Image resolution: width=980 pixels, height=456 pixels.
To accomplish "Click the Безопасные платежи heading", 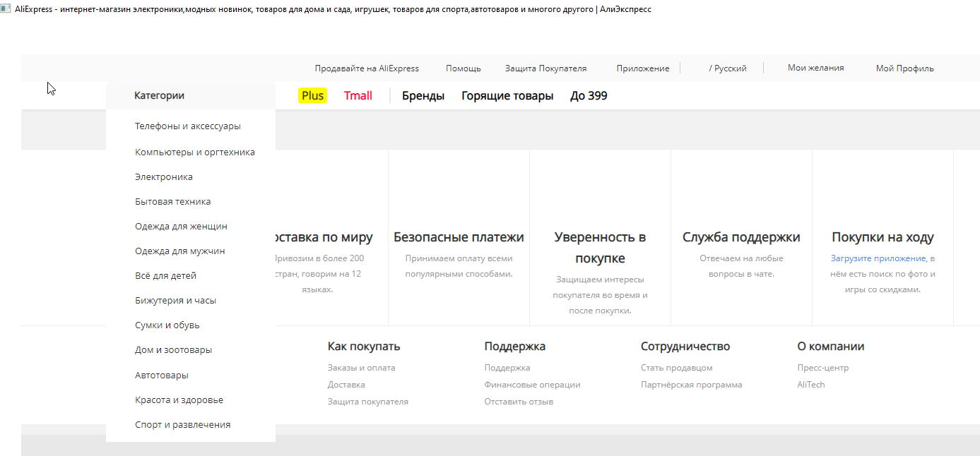I will tap(459, 237).
